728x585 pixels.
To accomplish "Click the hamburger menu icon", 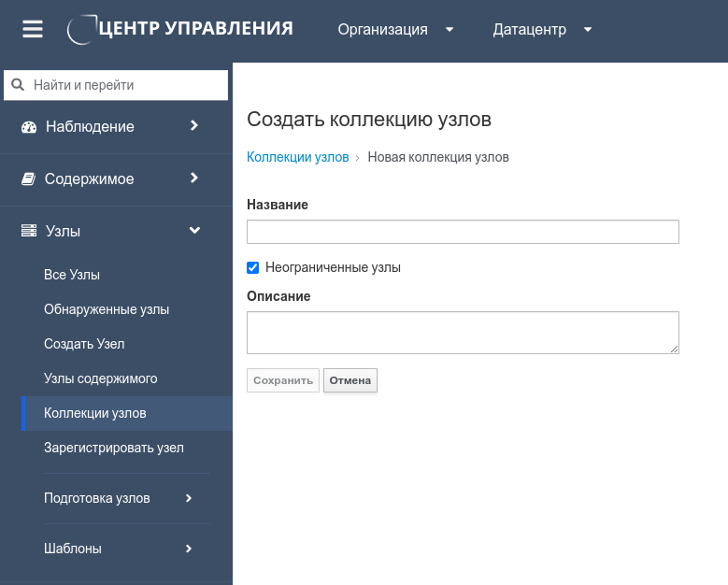I will (x=33, y=29).
